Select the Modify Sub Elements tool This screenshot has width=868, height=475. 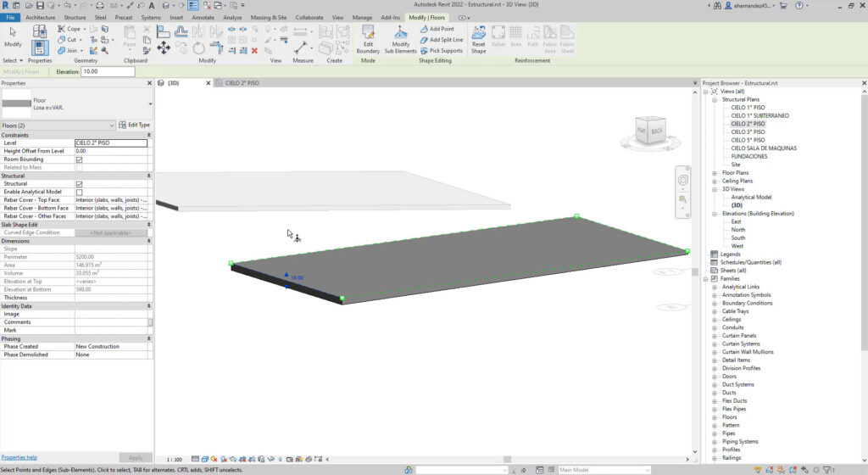400,39
